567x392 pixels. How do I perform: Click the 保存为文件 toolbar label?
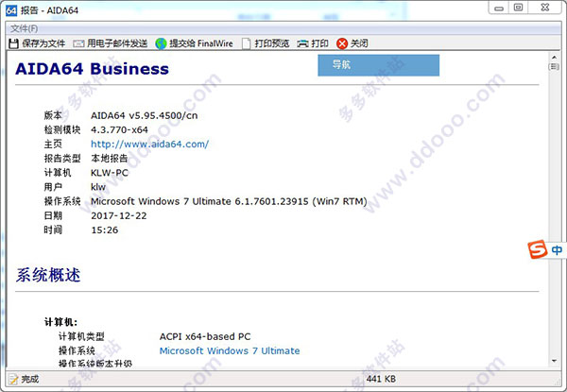[43, 43]
